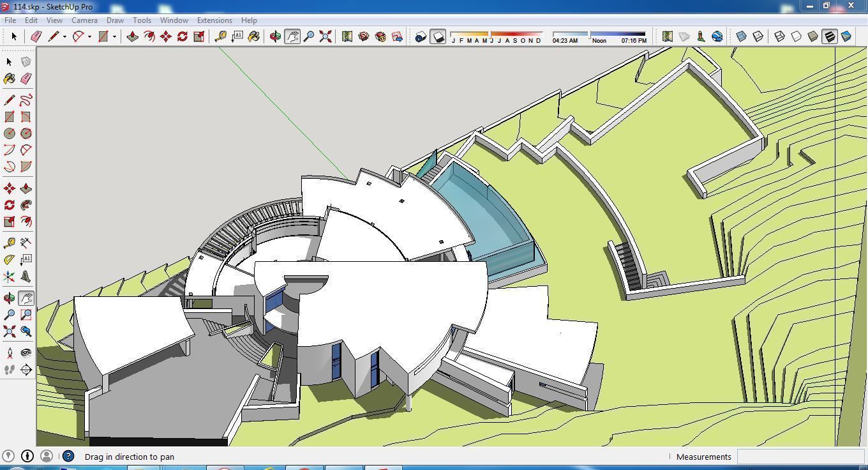
Task: Select the Axes tool in the left palette
Action: click(10, 277)
